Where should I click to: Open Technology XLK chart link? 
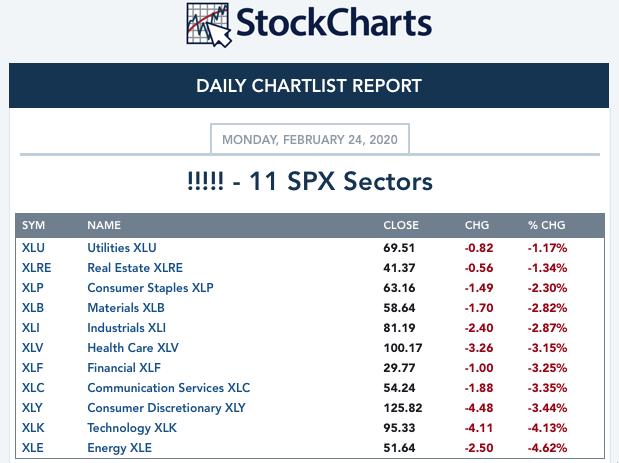coord(133,427)
